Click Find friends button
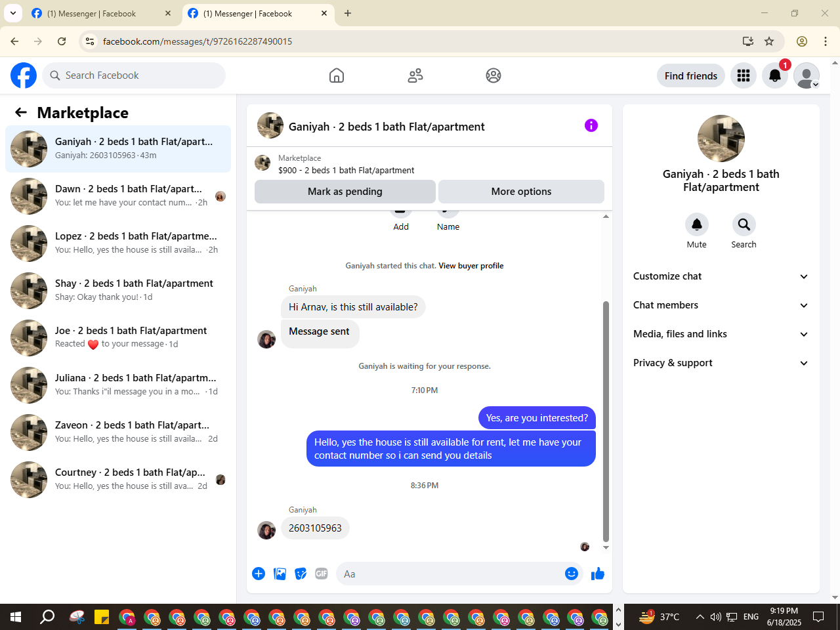 point(691,75)
